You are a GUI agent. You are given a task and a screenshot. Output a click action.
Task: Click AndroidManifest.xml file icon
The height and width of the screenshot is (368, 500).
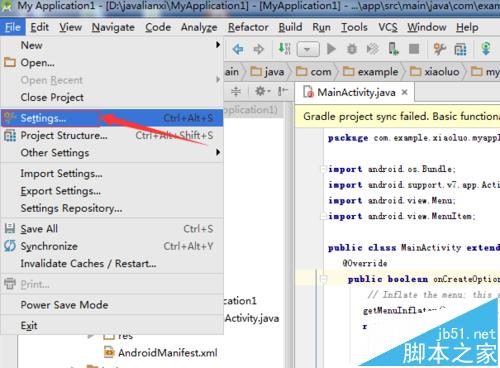pos(109,352)
